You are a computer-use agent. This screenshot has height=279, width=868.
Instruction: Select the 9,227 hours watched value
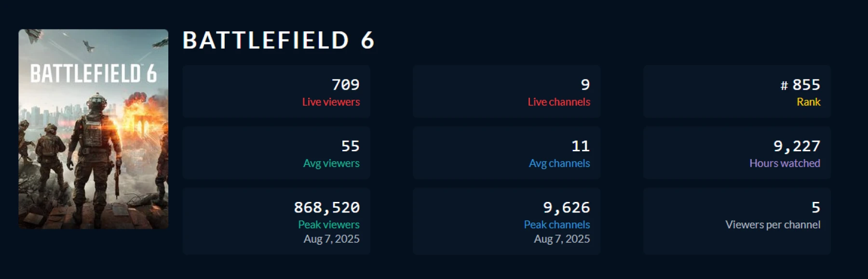(797, 146)
